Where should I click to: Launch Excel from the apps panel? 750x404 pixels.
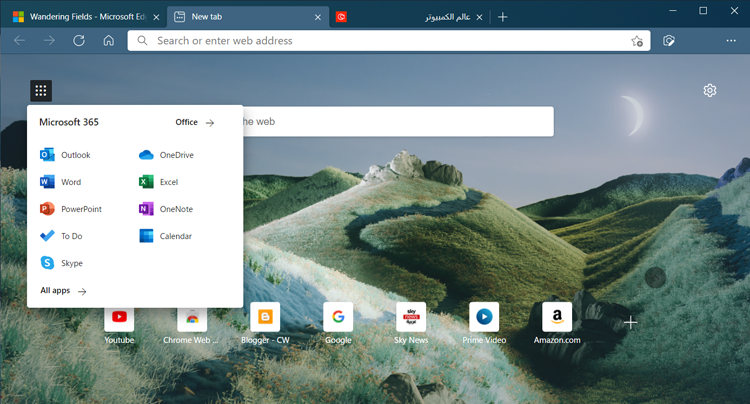coord(158,182)
